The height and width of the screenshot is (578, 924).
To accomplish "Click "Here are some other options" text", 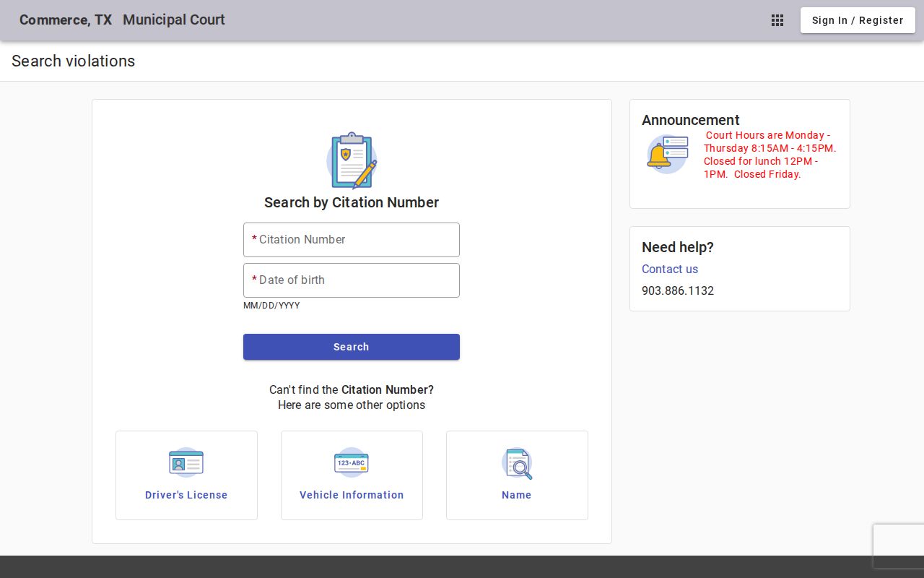I will pos(352,405).
